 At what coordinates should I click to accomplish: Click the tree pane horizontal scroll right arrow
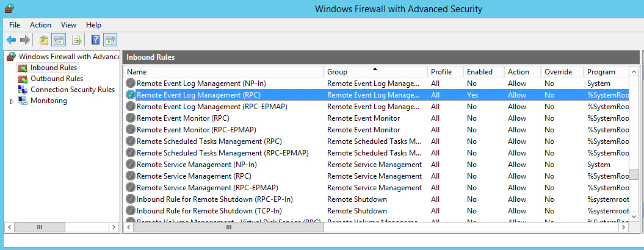click(x=114, y=227)
